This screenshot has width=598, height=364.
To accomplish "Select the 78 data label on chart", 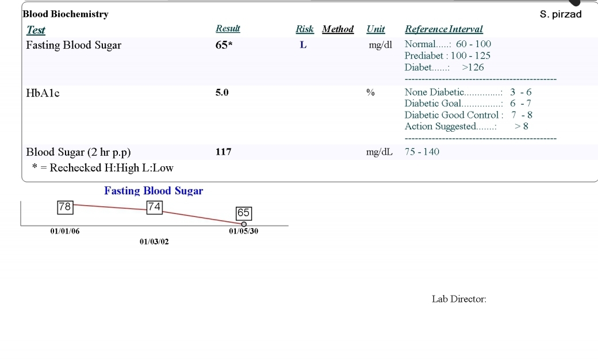I will click(65, 207).
